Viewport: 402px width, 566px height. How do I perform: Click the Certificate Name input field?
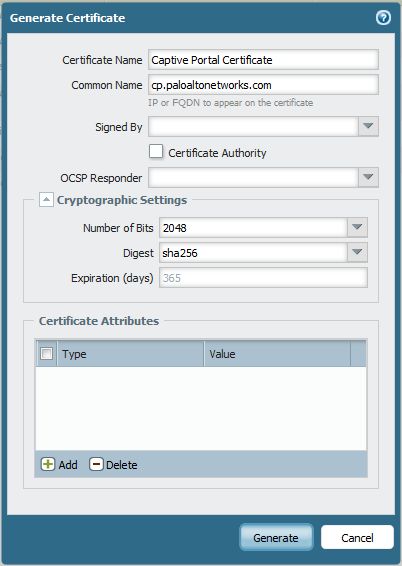click(x=263, y=60)
